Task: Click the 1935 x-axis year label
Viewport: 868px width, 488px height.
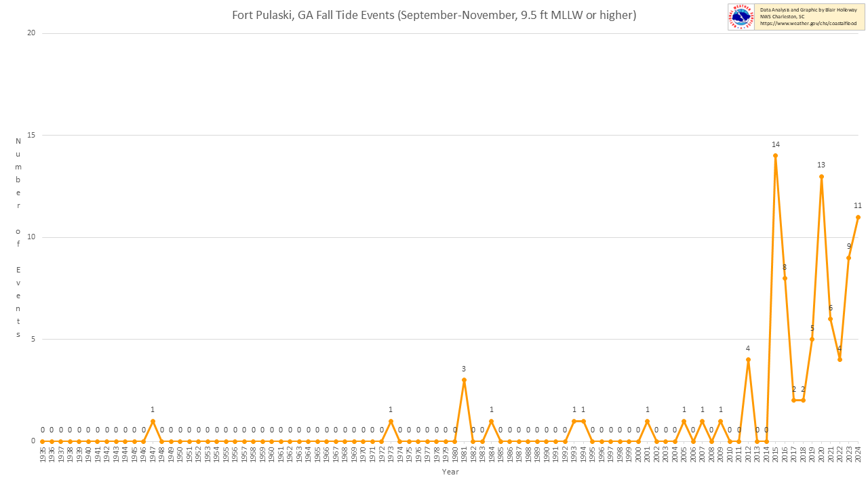Action: [x=43, y=455]
